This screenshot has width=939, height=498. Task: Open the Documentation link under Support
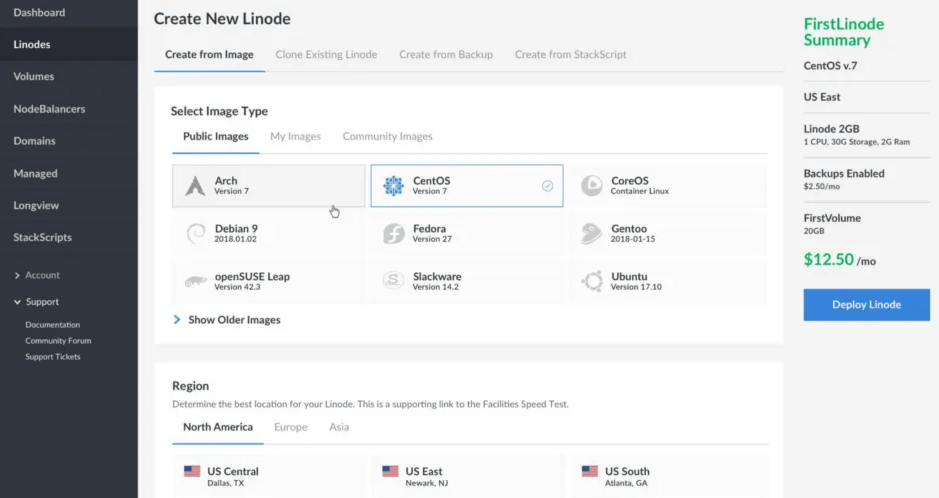(x=53, y=324)
